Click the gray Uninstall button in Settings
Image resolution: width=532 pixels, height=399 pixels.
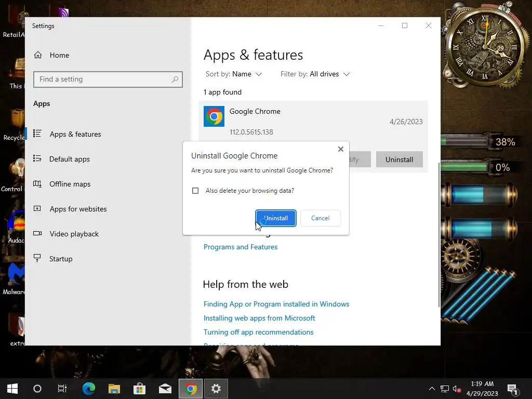400,159
